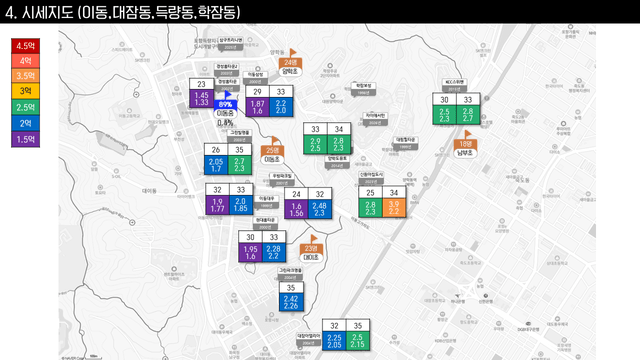The width and height of the screenshot is (640, 360).
Task: Click the blue 2.05 / 1.7 price cell
Action: point(216,165)
